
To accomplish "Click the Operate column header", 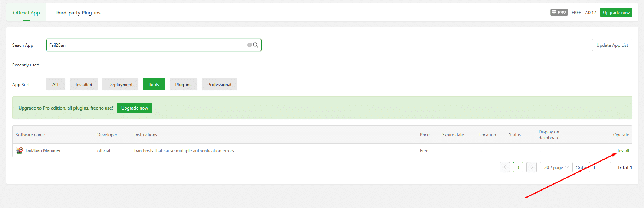I will pos(621,134).
